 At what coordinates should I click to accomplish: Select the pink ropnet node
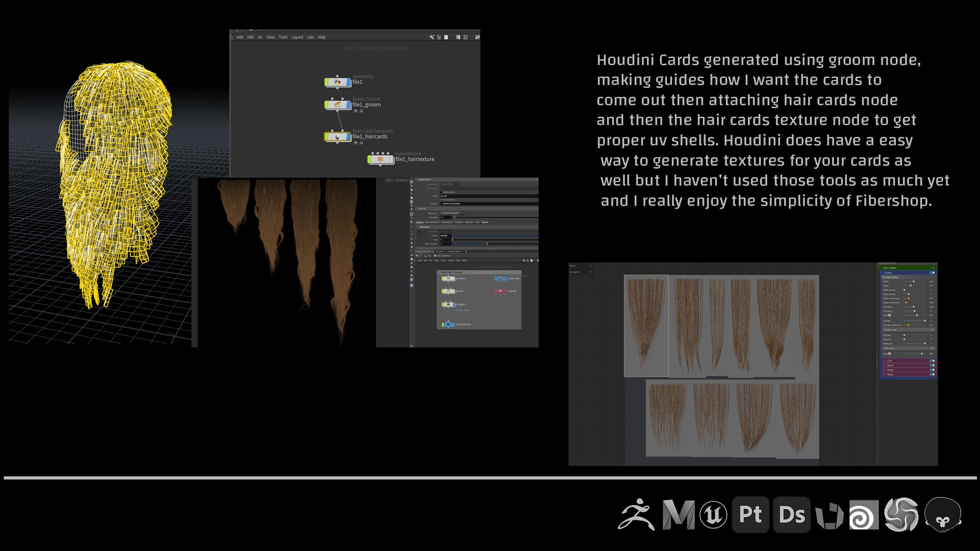pos(500,291)
